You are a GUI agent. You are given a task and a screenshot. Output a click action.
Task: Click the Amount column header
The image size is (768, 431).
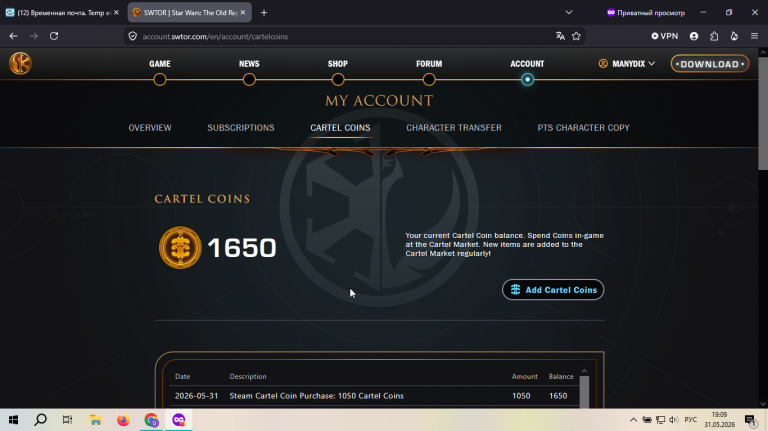click(x=525, y=377)
